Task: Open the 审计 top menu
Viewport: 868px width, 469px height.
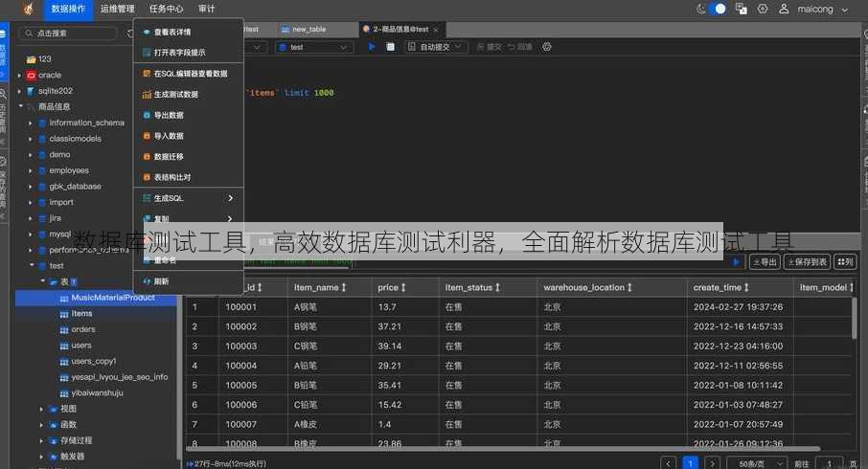Action: tap(207, 9)
